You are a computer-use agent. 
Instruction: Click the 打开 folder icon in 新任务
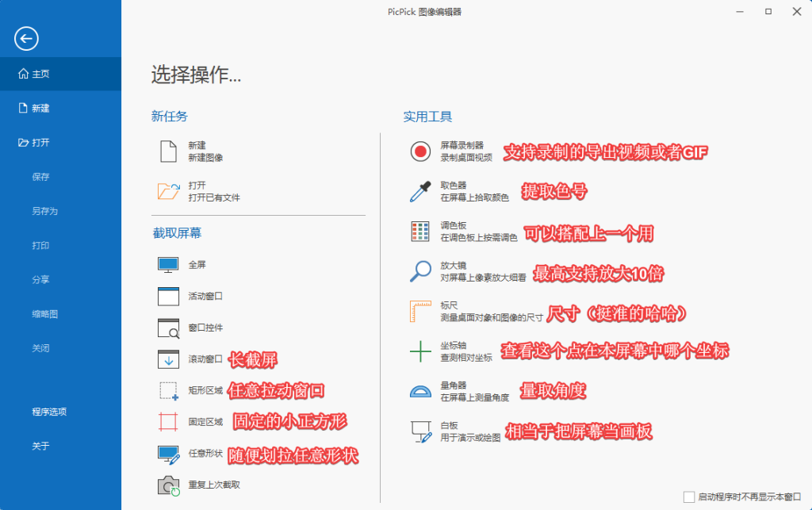[168, 191]
